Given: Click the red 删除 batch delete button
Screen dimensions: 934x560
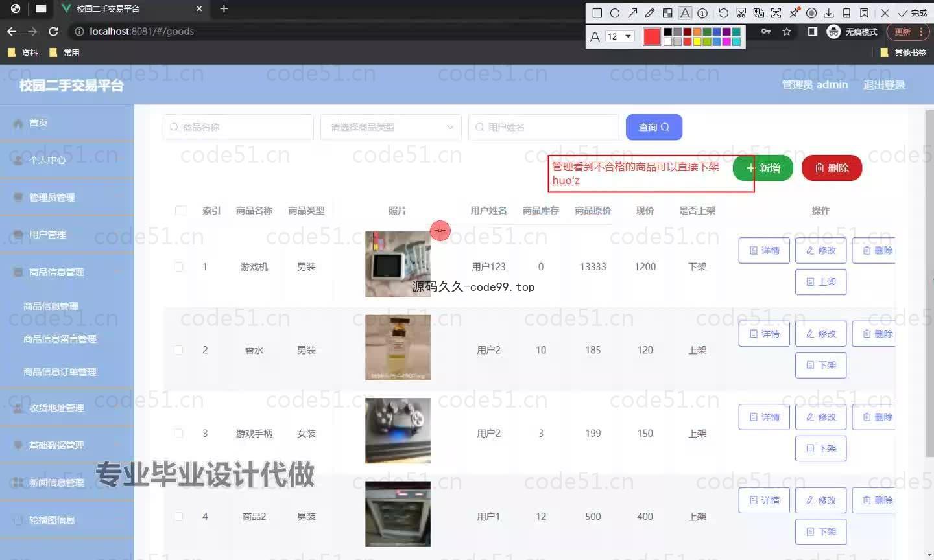Looking at the screenshot, I should tap(832, 168).
